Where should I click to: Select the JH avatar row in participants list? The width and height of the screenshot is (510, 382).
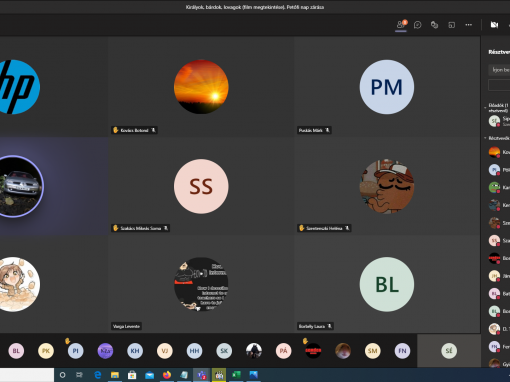[499, 276]
